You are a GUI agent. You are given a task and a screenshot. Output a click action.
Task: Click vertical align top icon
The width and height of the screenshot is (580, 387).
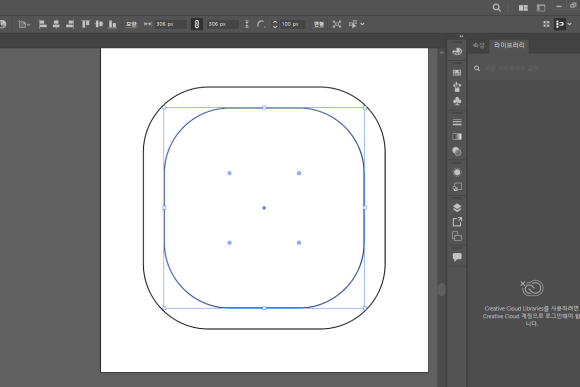[85, 24]
